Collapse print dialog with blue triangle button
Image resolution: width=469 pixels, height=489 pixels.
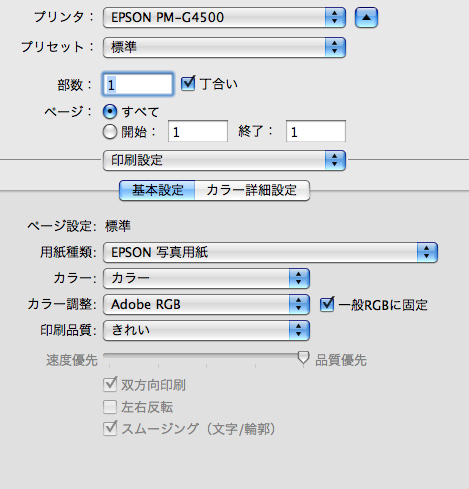coord(366,17)
